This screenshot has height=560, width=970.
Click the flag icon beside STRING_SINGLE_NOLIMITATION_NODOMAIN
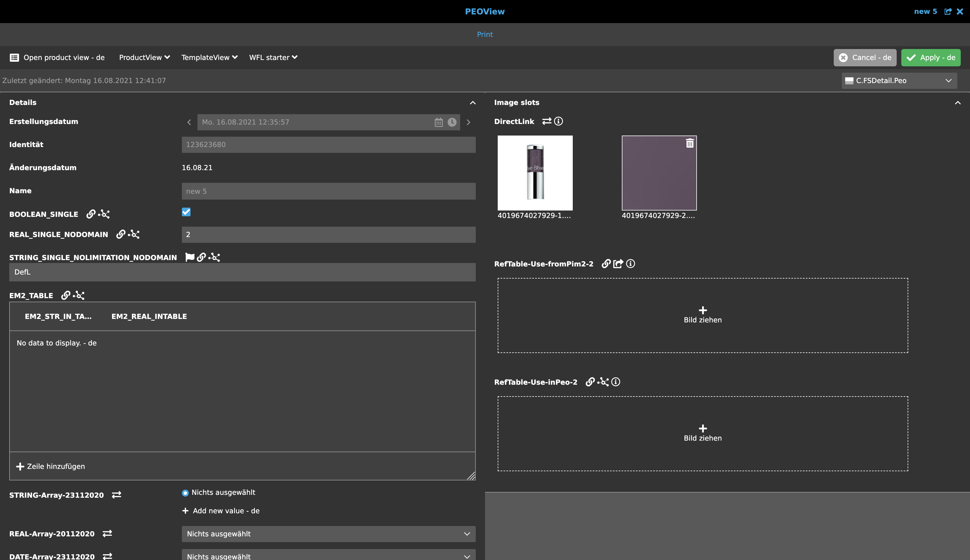pyautogui.click(x=189, y=257)
